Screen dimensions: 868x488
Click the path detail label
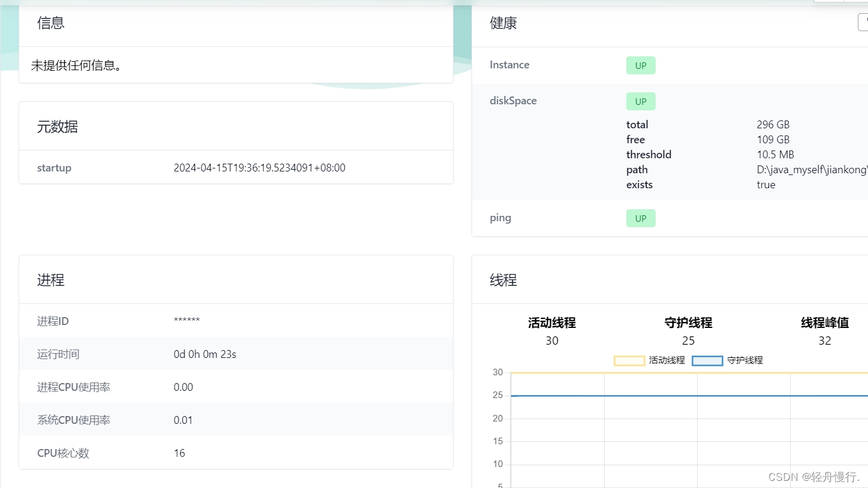tap(637, 170)
